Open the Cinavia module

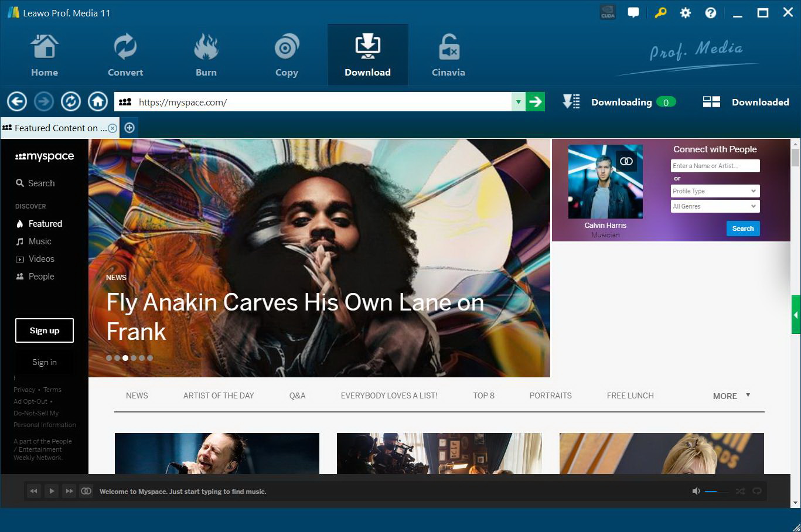click(448, 53)
